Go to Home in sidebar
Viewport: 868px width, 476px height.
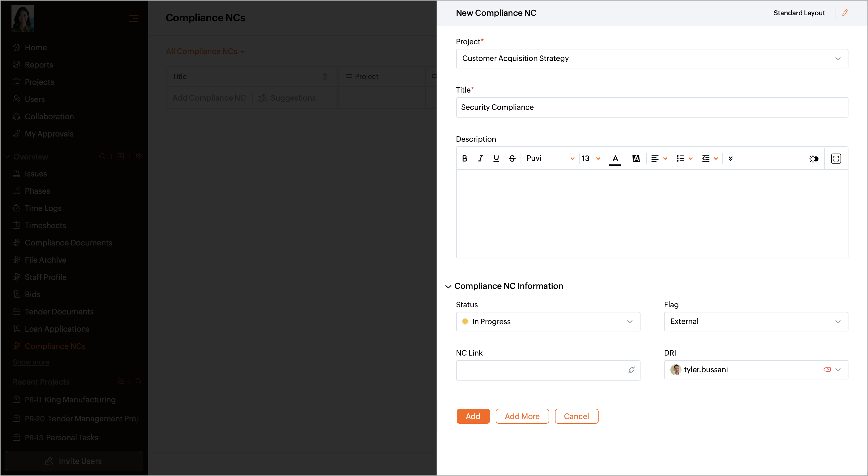(30, 47)
